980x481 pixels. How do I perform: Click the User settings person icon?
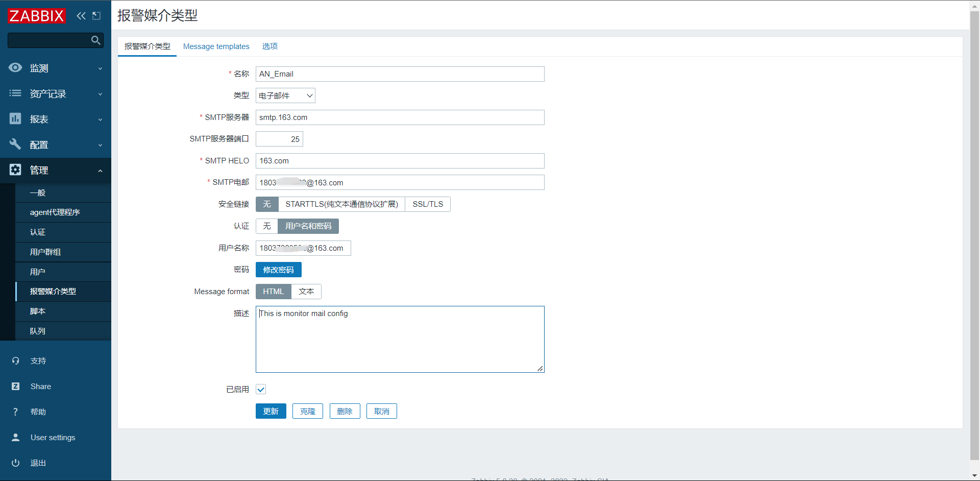(x=15, y=437)
